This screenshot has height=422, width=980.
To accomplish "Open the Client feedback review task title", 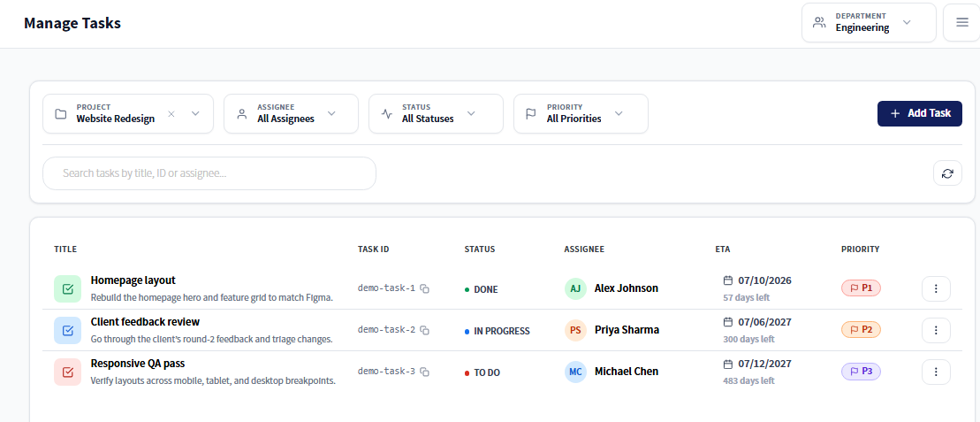I will (x=145, y=322).
